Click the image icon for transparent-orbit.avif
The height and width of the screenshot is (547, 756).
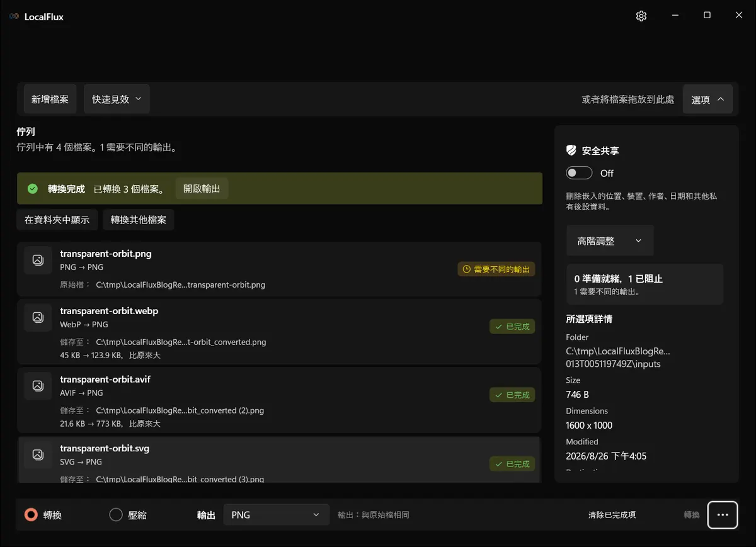(x=38, y=386)
